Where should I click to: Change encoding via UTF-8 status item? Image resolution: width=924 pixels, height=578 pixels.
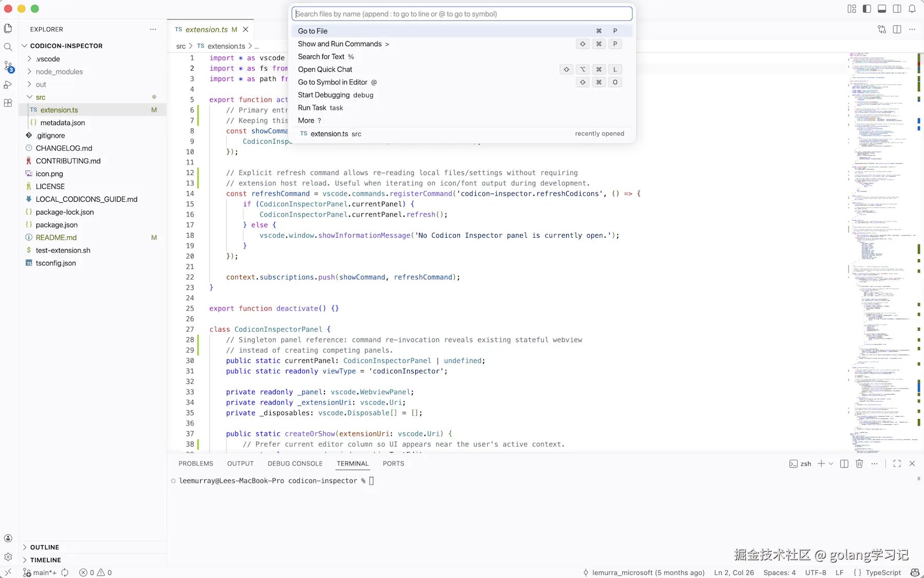(x=816, y=572)
